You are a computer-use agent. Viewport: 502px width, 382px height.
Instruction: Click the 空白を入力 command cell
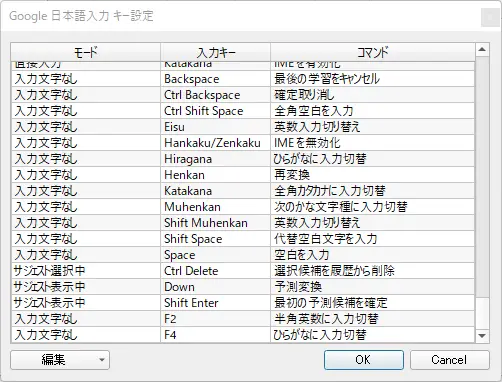pyautogui.click(x=373, y=255)
